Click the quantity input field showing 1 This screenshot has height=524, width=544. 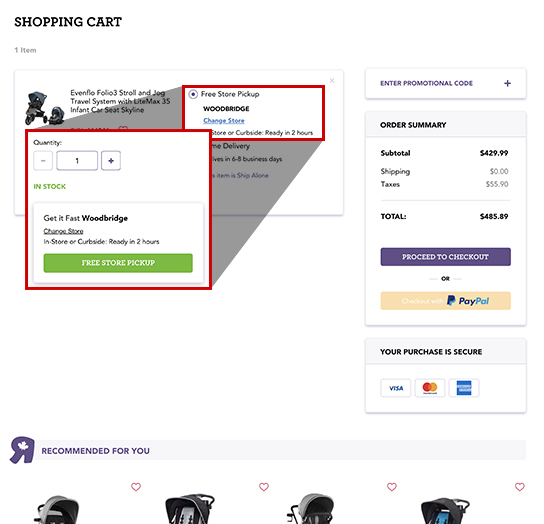click(x=77, y=161)
